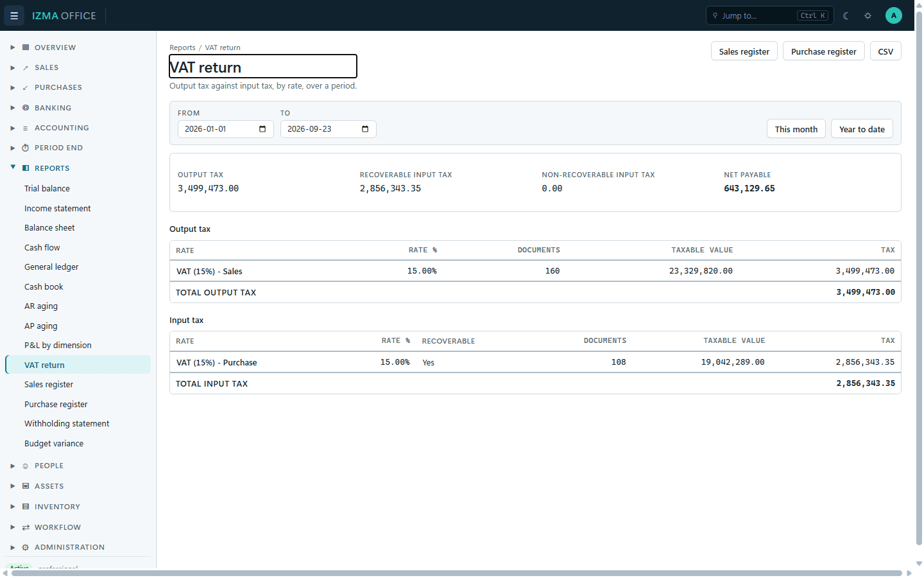Toggle the hamburger menu sidebar button
Image resolution: width=924 pixels, height=578 pixels.
[x=14, y=15]
